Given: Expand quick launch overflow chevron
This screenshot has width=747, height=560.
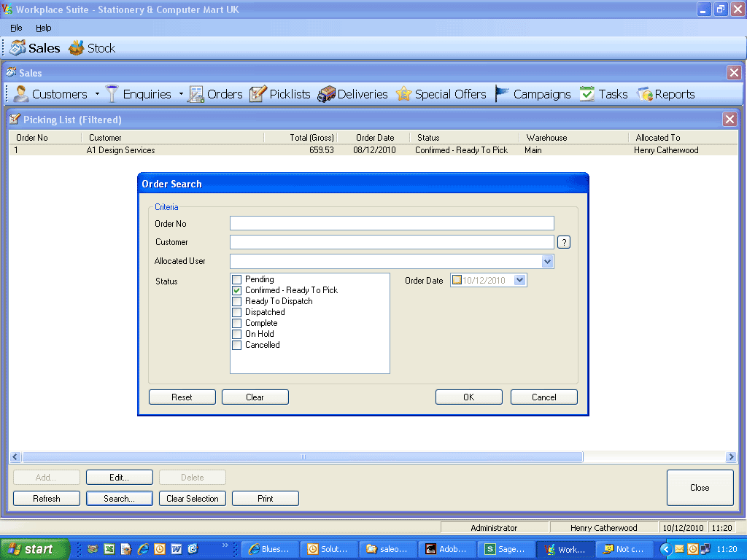Looking at the screenshot, I should click(x=225, y=545).
